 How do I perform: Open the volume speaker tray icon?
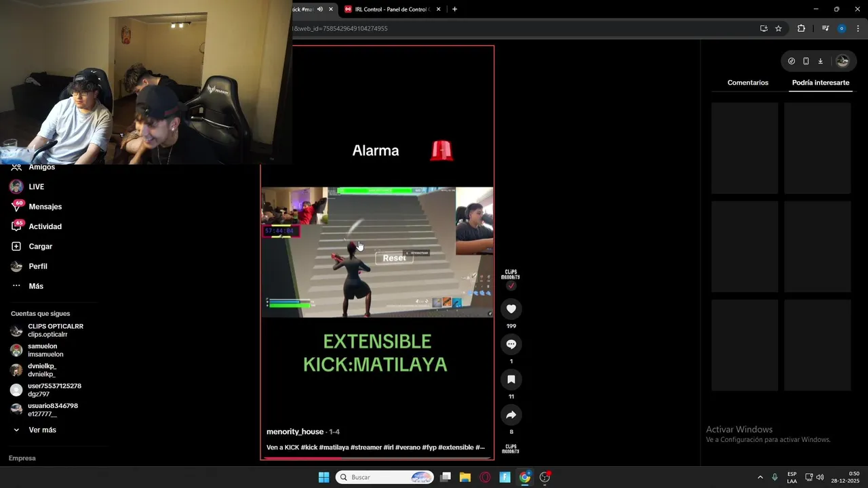point(820,477)
